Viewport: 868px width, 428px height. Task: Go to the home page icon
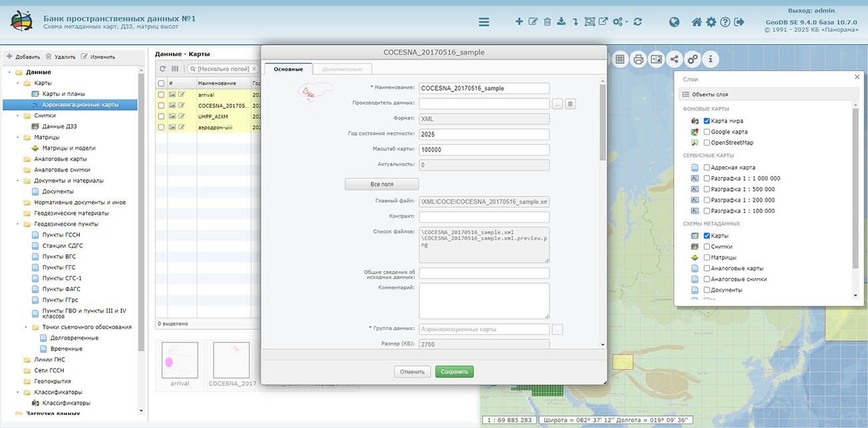[x=696, y=22]
